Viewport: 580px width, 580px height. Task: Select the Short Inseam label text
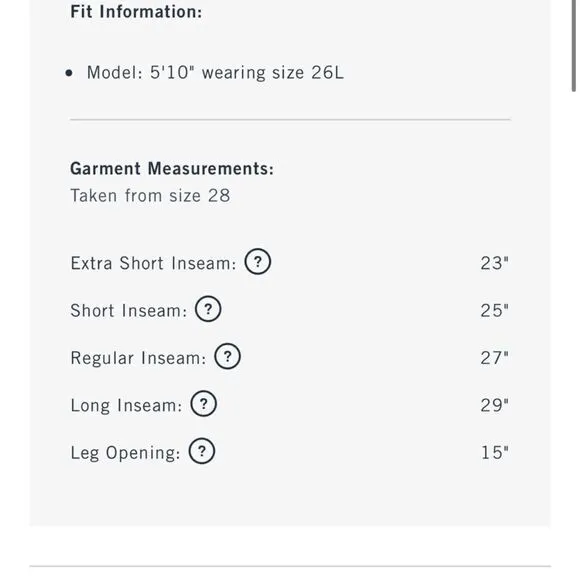[x=129, y=311]
